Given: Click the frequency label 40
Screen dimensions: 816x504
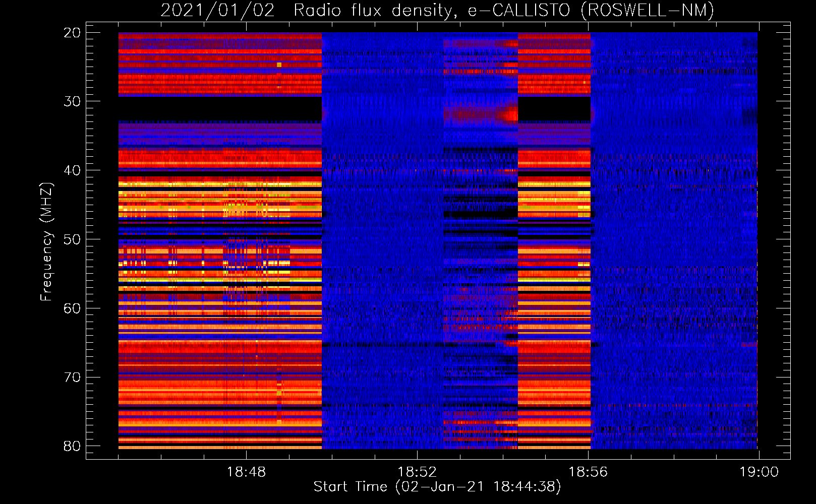Looking at the screenshot, I should (x=72, y=170).
